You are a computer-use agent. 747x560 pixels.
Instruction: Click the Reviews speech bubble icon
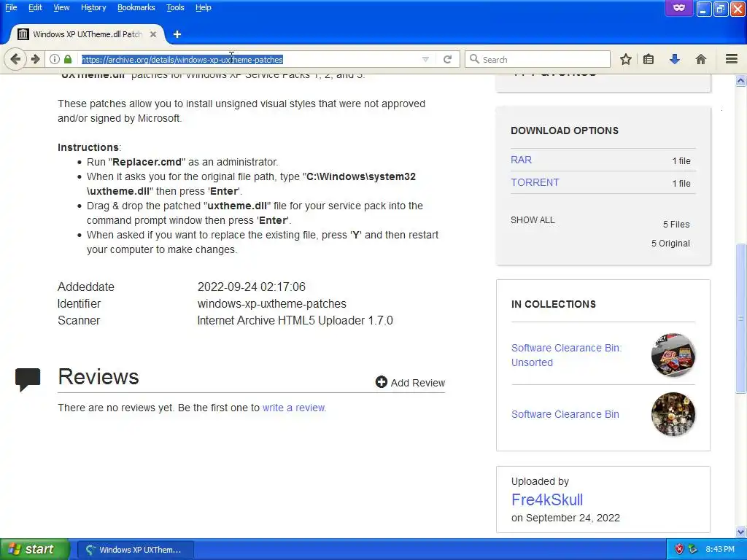pyautogui.click(x=28, y=379)
